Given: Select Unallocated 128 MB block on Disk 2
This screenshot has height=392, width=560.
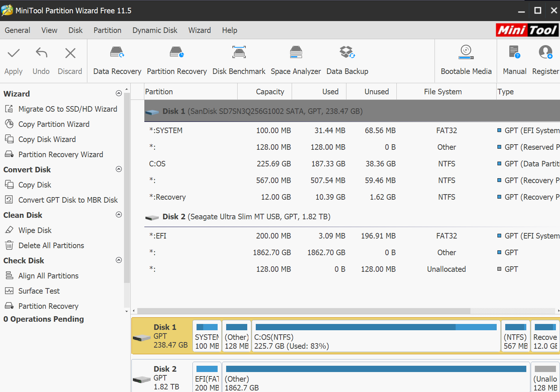Looking at the screenshot, I should [545, 377].
